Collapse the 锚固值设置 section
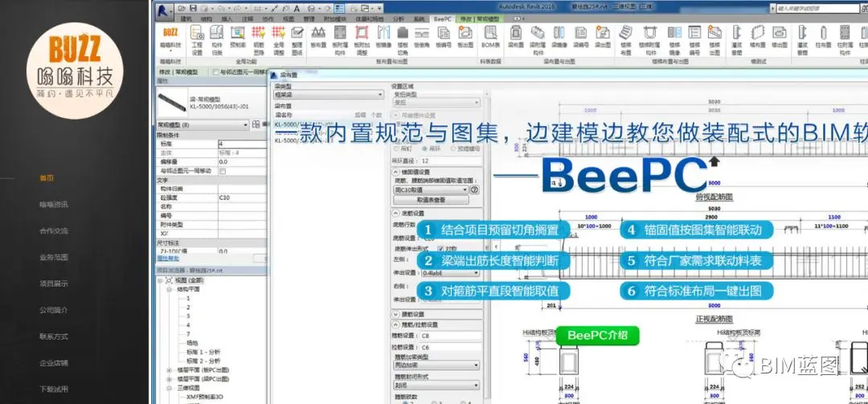Screen dimensions: 868x404 (x=395, y=172)
